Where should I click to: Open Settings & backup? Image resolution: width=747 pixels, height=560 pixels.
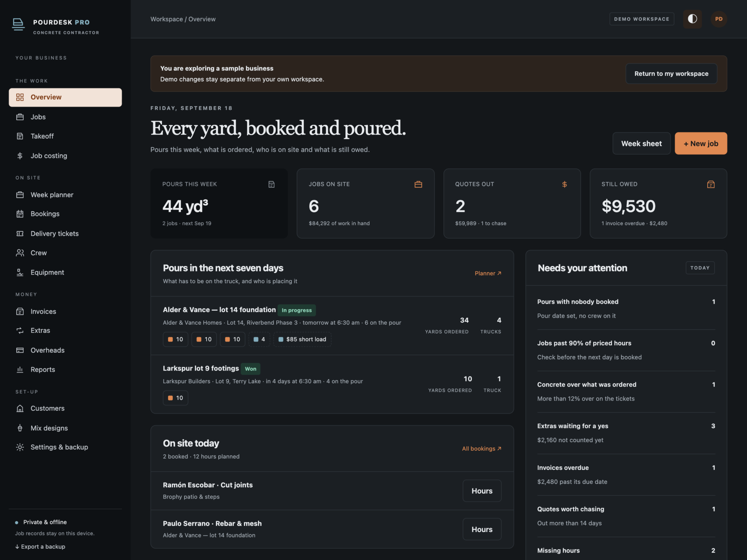65,447
